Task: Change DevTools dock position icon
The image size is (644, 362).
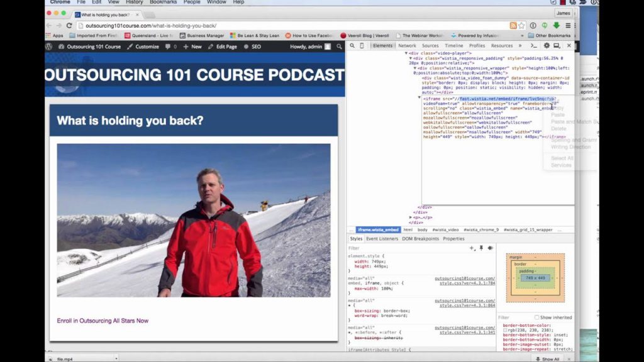Action: pos(555,46)
